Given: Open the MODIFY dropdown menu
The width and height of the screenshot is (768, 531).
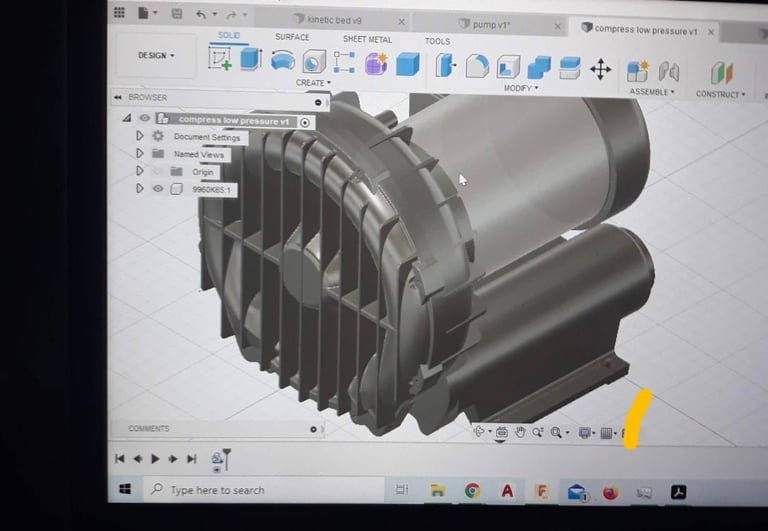Looking at the screenshot, I should [x=521, y=88].
